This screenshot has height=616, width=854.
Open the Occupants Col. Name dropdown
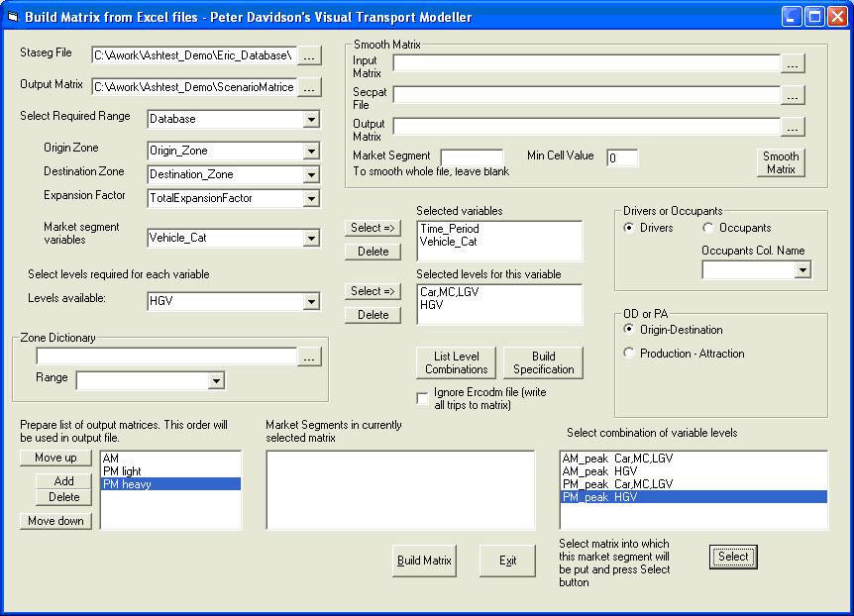click(x=801, y=269)
